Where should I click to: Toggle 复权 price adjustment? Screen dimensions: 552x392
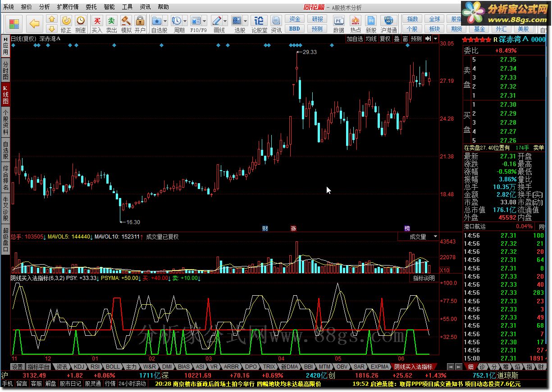385,39
